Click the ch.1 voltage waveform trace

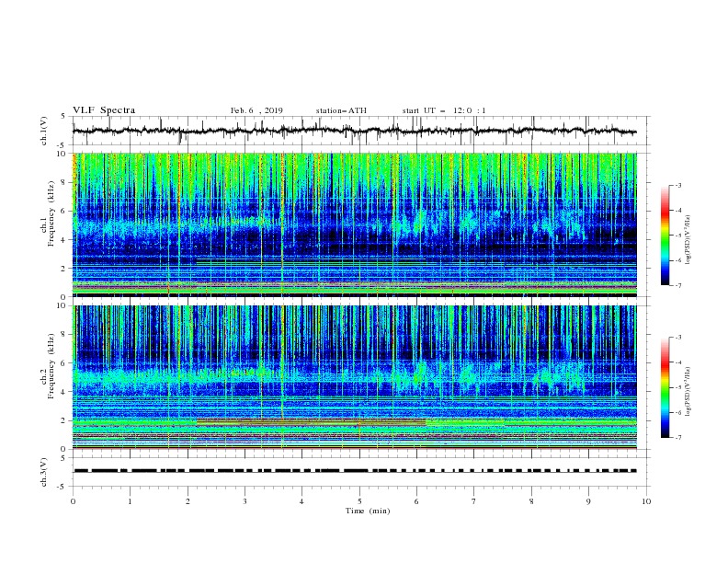(355, 131)
